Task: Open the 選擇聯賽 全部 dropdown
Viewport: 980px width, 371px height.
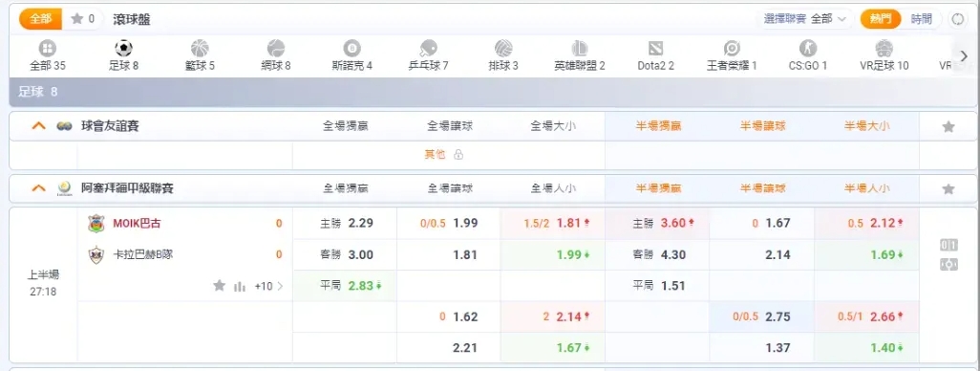Action: point(804,19)
